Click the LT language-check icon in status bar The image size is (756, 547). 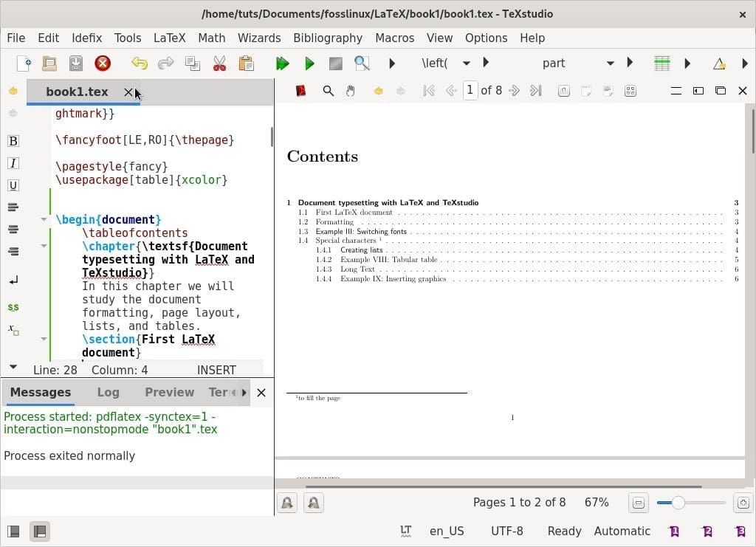406,531
